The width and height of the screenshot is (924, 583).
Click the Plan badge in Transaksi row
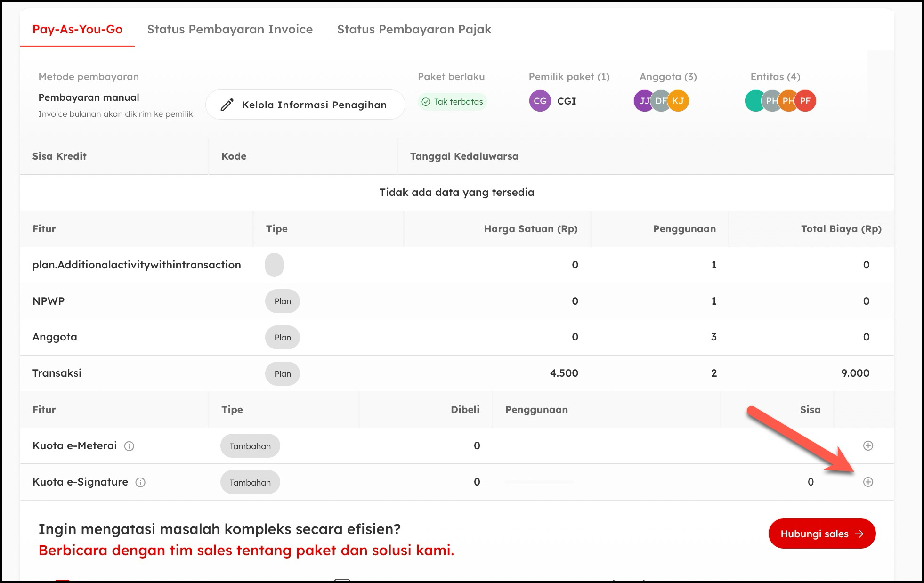tap(283, 373)
